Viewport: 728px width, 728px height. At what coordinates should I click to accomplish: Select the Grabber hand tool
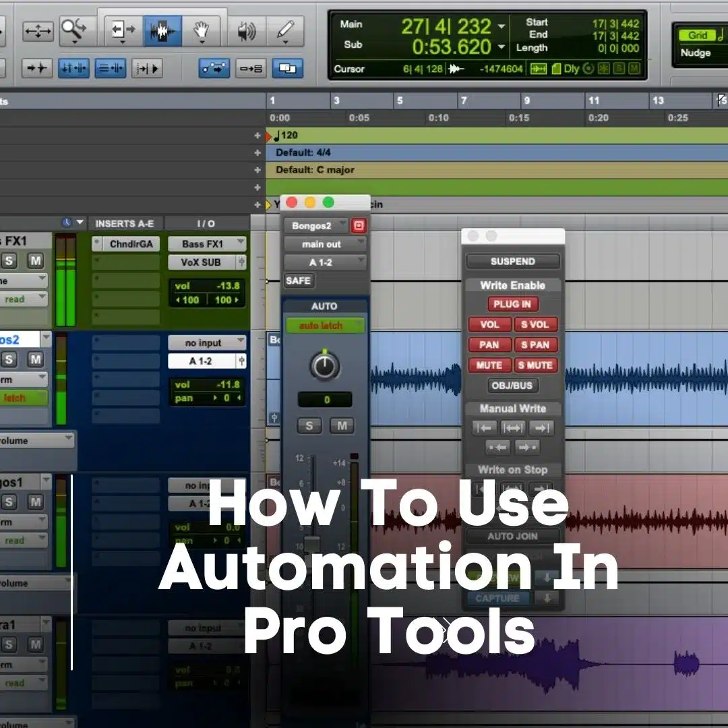[202, 30]
